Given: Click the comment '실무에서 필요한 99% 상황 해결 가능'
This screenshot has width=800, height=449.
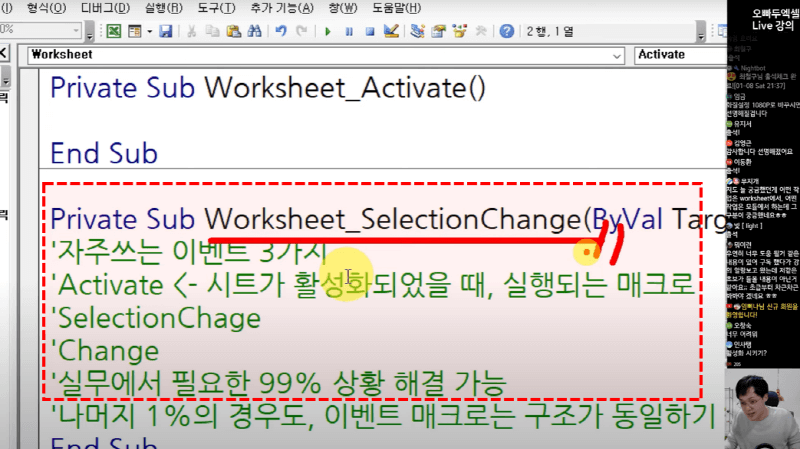Looking at the screenshot, I should tap(279, 384).
